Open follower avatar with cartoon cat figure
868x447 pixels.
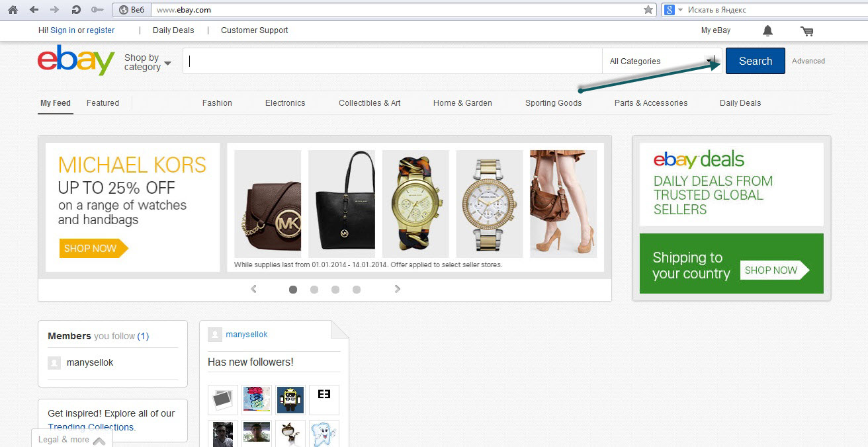290,434
